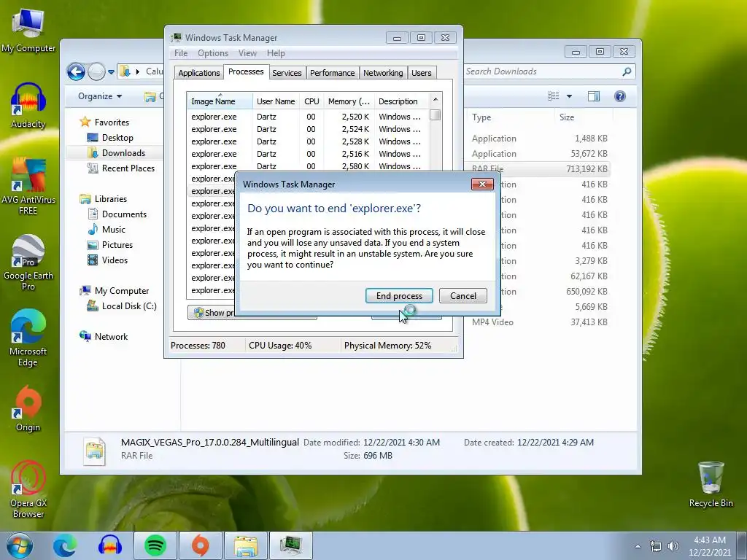This screenshot has height=560, width=747.
Task: Sort files by the Size column
Action: (567, 117)
